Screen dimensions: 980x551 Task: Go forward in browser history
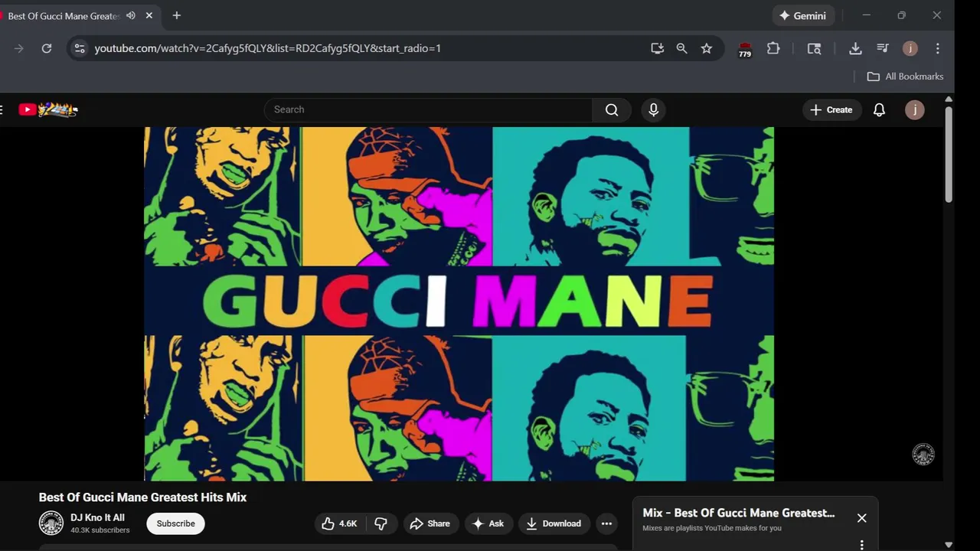(x=19, y=48)
